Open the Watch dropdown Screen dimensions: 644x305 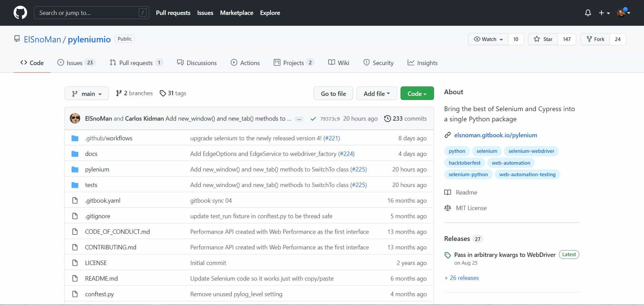[x=488, y=39]
